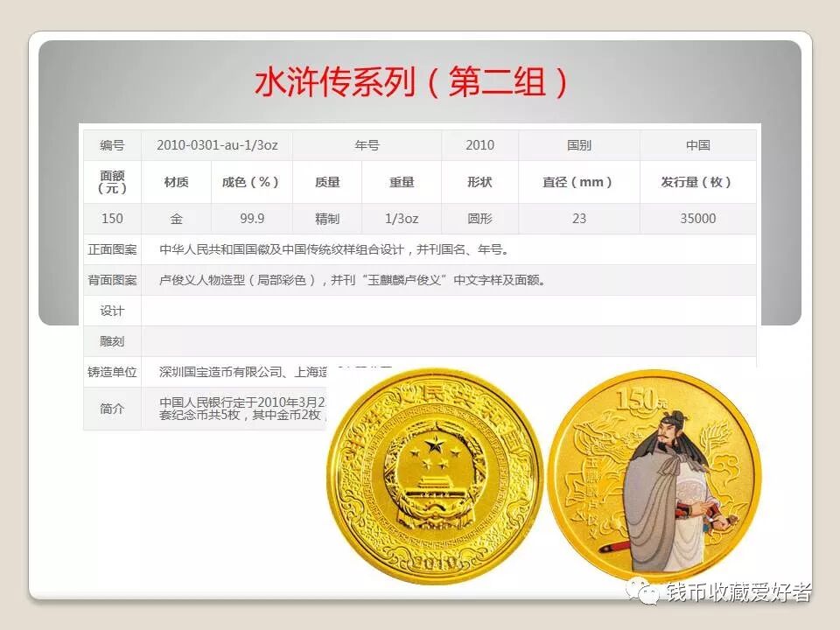Click the 精制 quality cell
The image size is (840, 630).
pyautogui.click(x=327, y=219)
